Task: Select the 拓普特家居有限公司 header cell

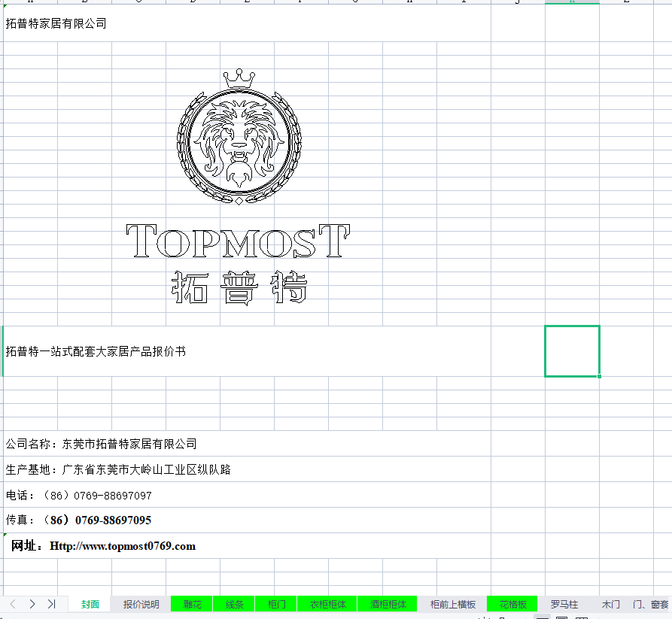Action: point(56,23)
